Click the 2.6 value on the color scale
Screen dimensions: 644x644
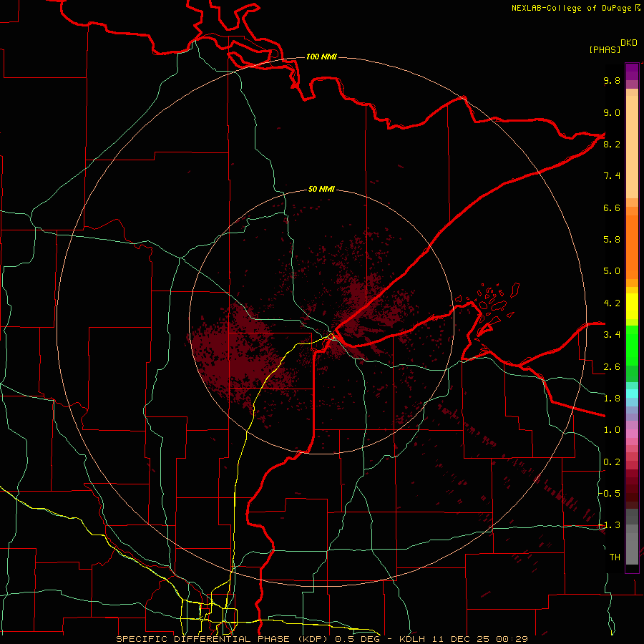pos(612,367)
